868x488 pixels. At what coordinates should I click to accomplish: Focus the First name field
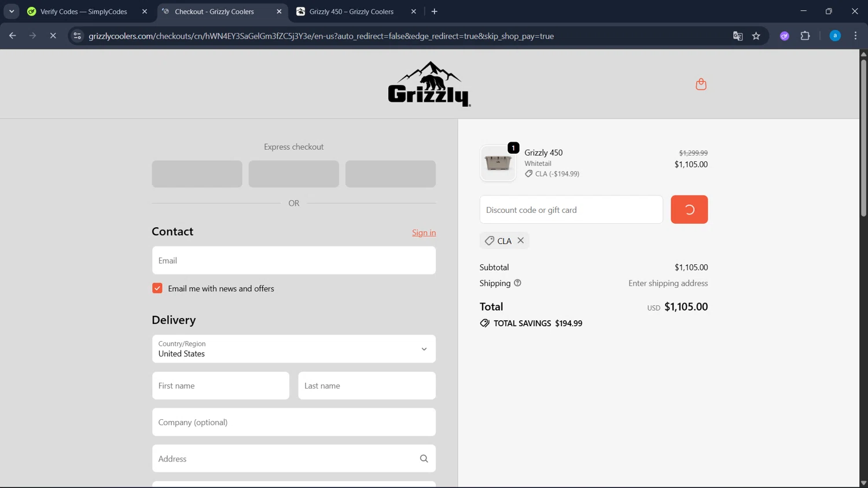coord(220,386)
